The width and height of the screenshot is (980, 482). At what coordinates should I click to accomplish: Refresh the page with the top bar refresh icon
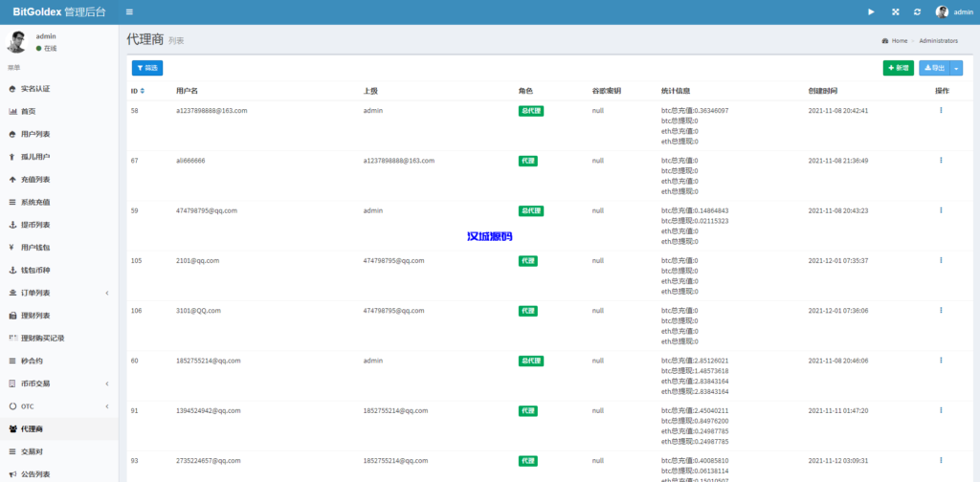(917, 11)
